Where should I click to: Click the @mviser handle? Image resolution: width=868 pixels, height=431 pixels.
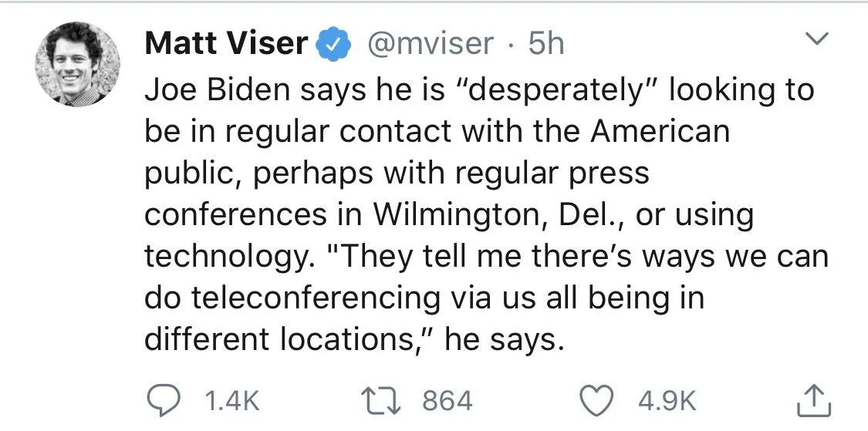[x=430, y=44]
